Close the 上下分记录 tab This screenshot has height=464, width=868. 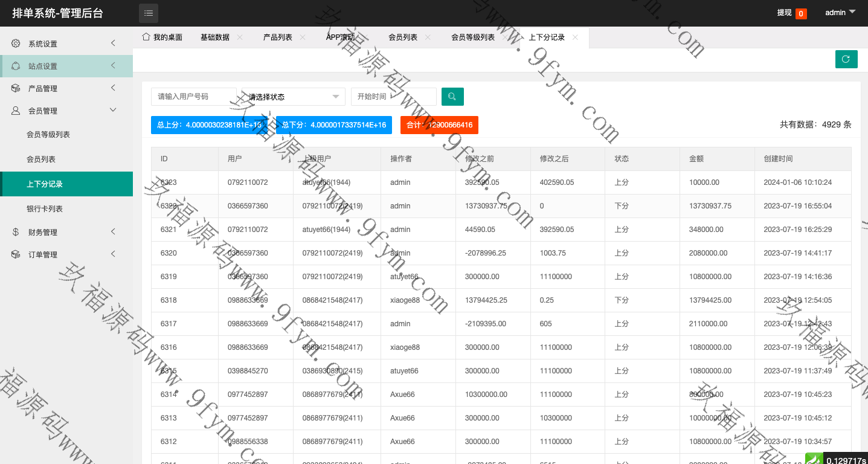(575, 37)
